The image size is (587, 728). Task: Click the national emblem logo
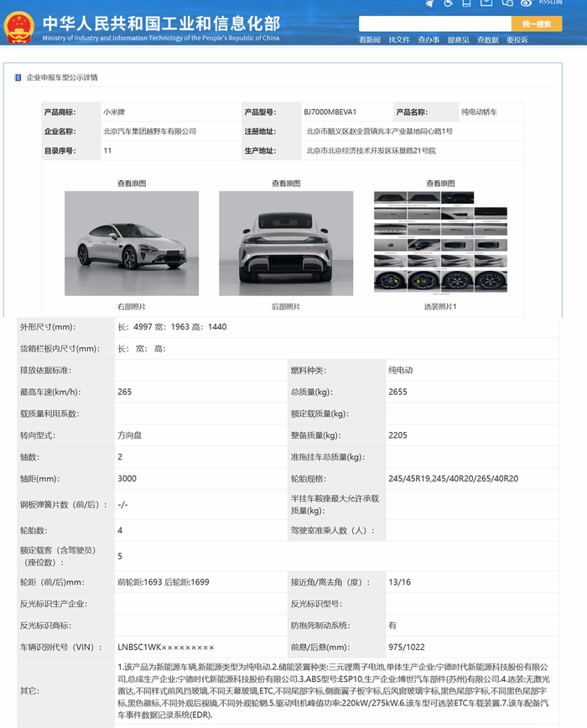19,27
